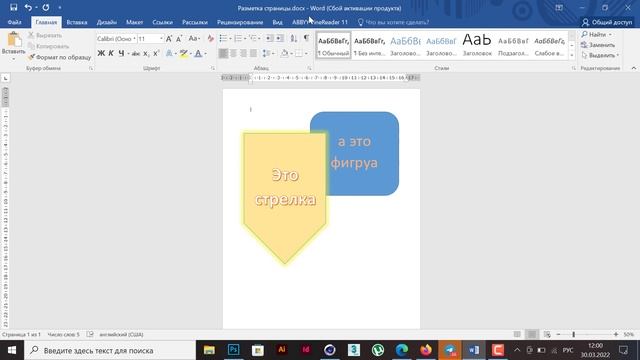Image resolution: width=640 pixels, height=360 pixels.
Task: Justify the paragraph text
Action: pyautogui.click(x=253, y=53)
